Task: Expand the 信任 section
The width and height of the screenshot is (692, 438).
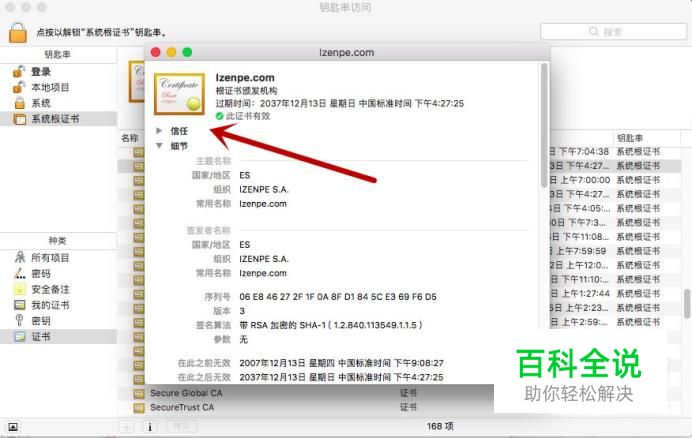Action: (159, 131)
